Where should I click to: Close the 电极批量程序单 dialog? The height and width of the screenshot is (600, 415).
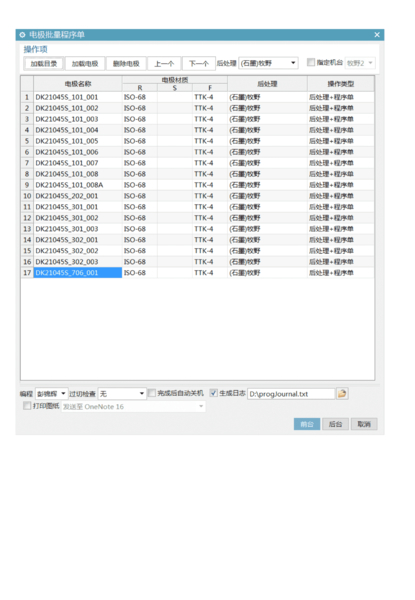(x=377, y=35)
